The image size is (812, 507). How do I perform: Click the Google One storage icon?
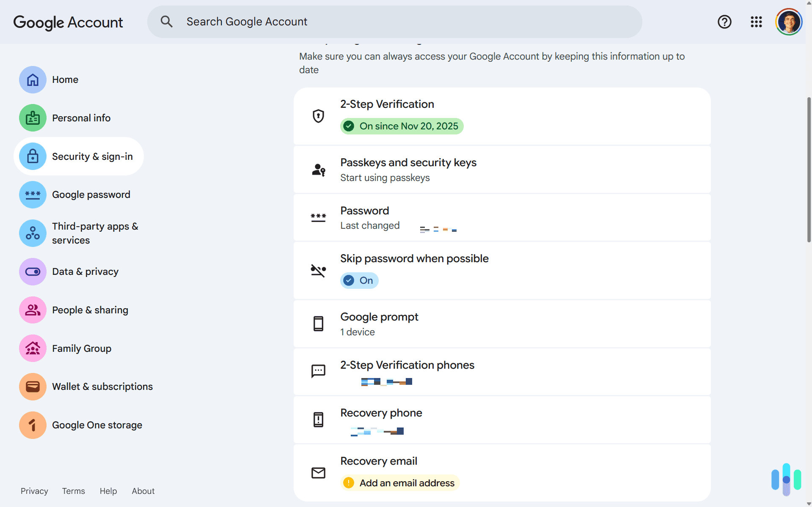tap(32, 425)
